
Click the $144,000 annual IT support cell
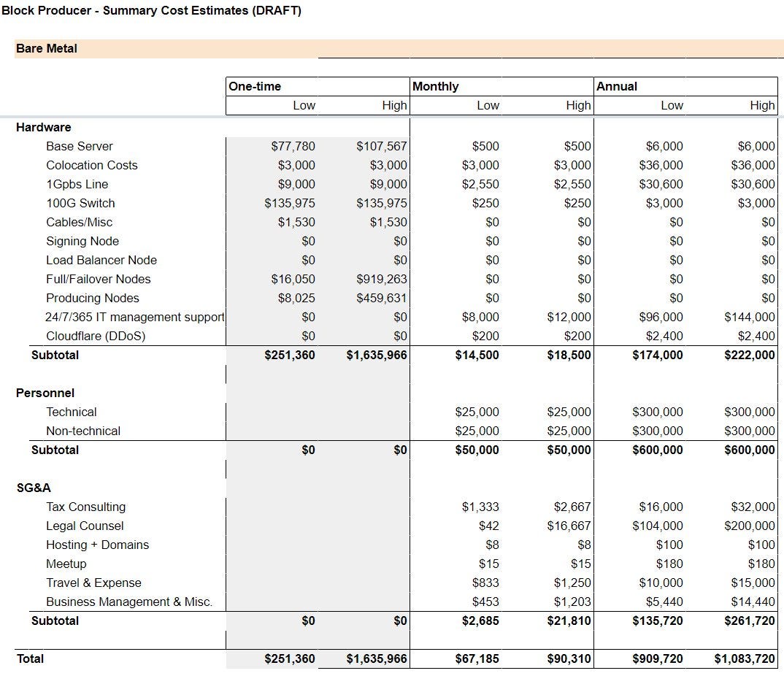(750, 317)
